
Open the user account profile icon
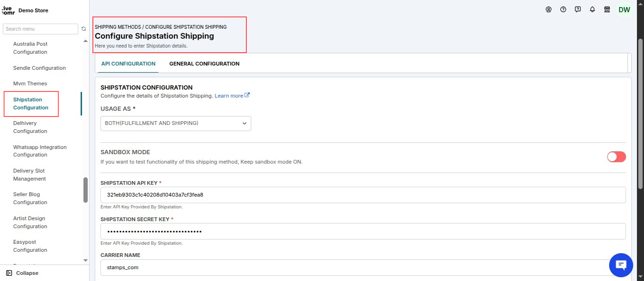548,9
